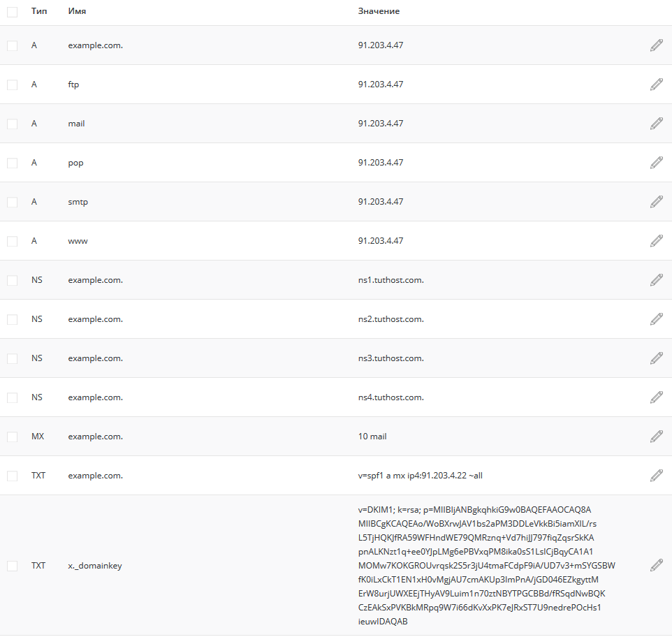This screenshot has width=672, height=637.
Task: Edit the www A record
Action: coord(656,241)
